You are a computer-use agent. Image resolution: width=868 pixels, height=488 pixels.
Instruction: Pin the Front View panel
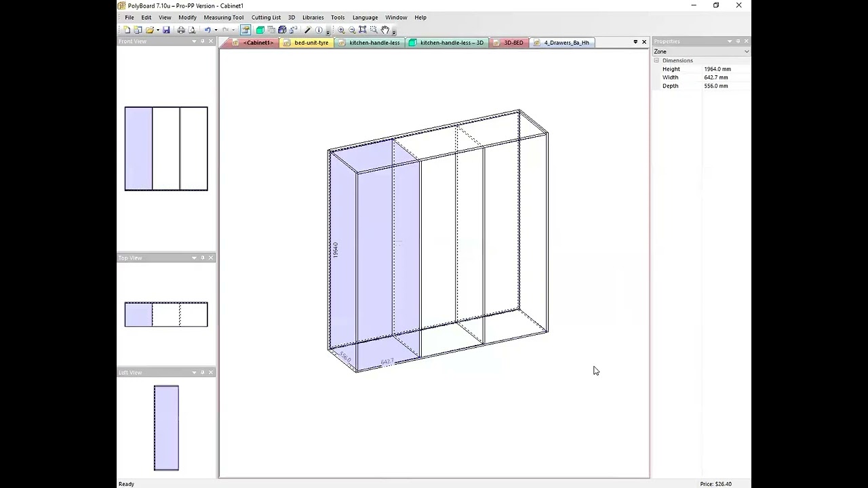coord(202,41)
